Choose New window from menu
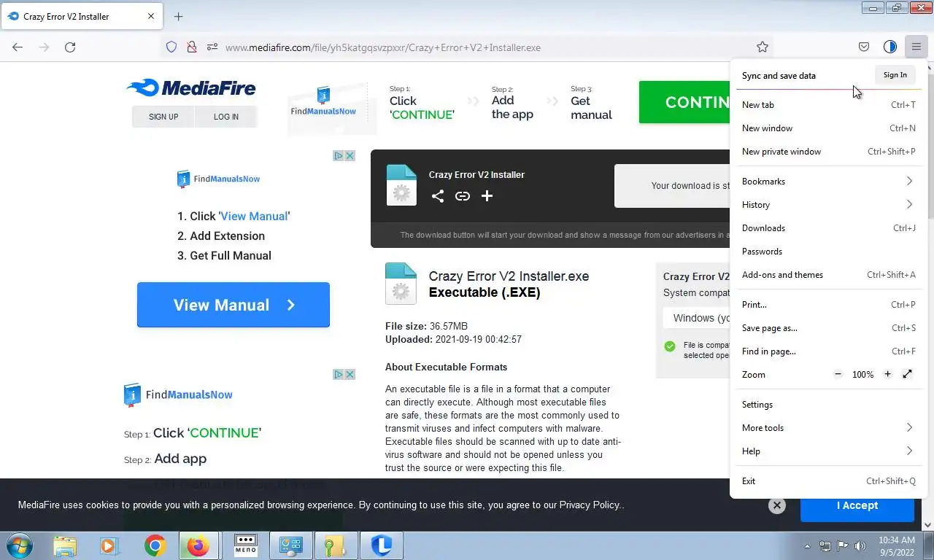934x560 pixels. pos(828,128)
